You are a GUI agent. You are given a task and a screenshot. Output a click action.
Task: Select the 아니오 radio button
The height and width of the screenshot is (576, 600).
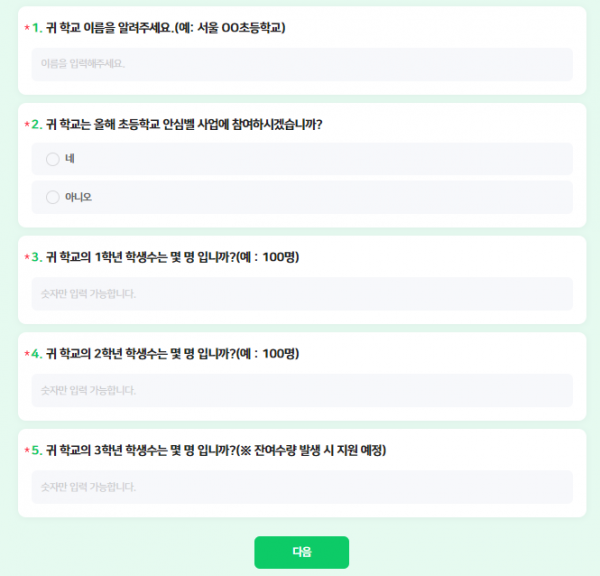[x=53, y=197]
